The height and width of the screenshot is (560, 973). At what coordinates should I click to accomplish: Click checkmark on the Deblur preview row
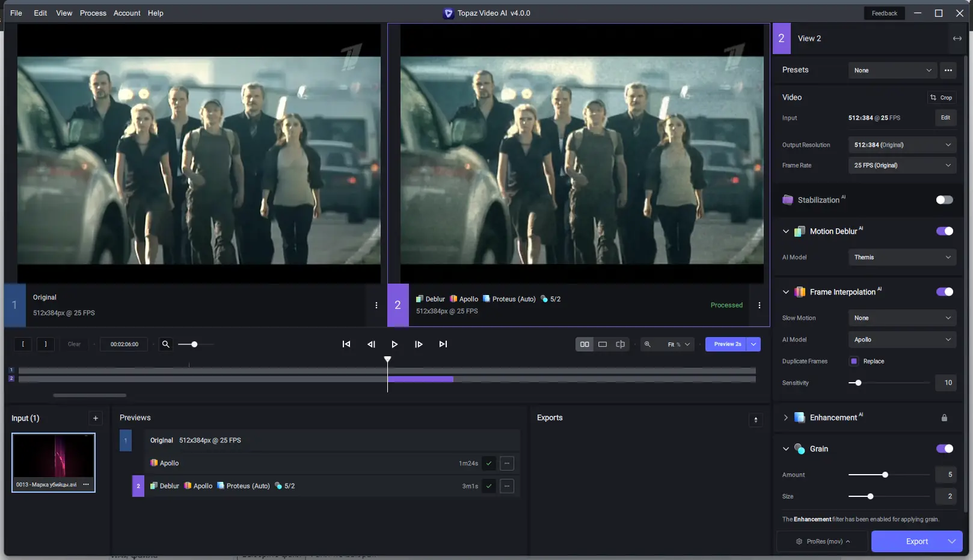489,486
